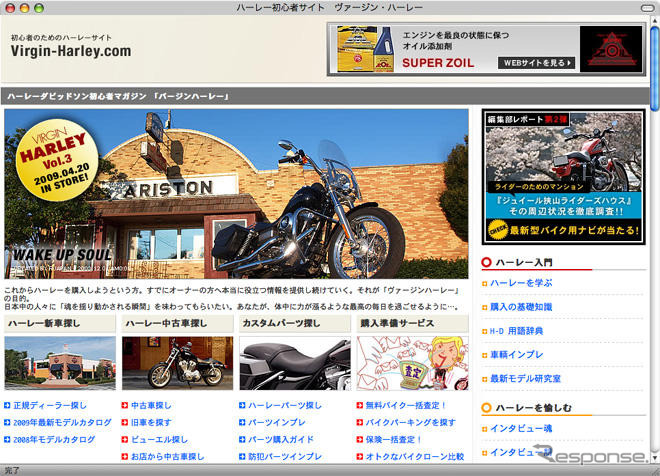Open the 購入の基礎知識 sidebar link

tap(521, 307)
